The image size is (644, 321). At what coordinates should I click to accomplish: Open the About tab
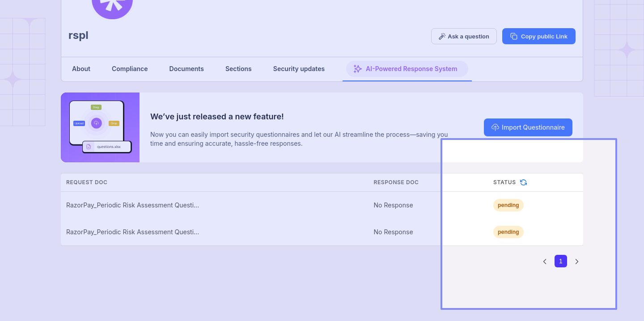click(x=81, y=69)
